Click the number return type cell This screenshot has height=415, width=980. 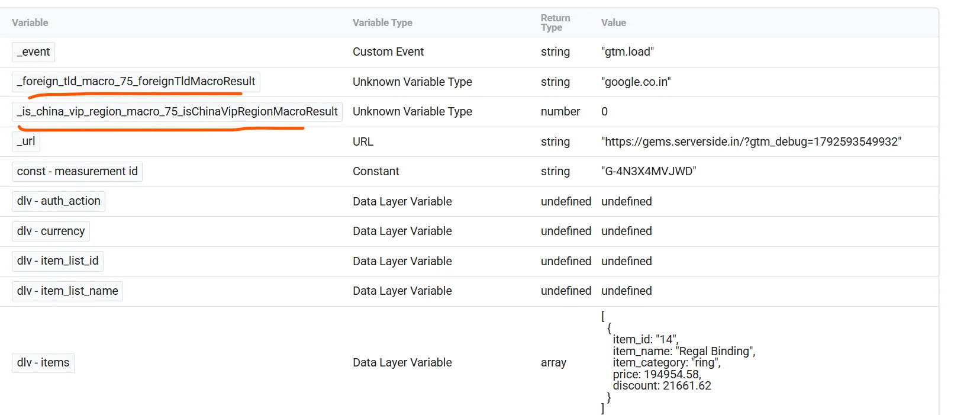(x=560, y=112)
